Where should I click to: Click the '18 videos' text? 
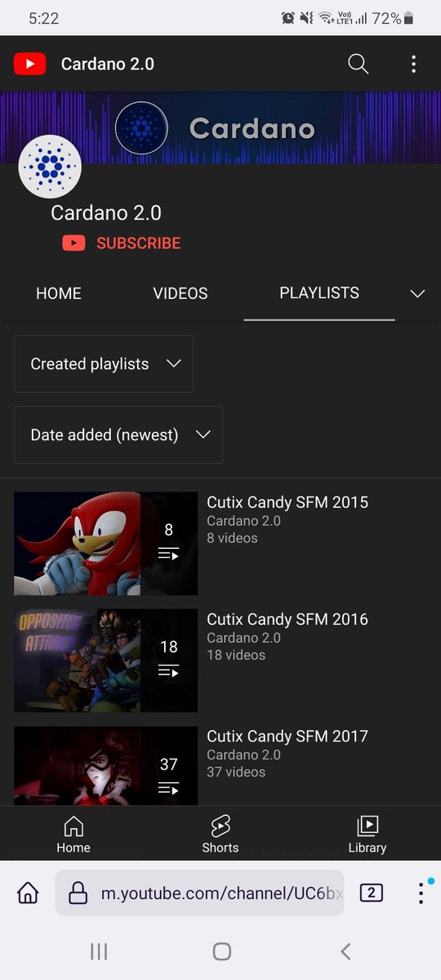click(236, 655)
